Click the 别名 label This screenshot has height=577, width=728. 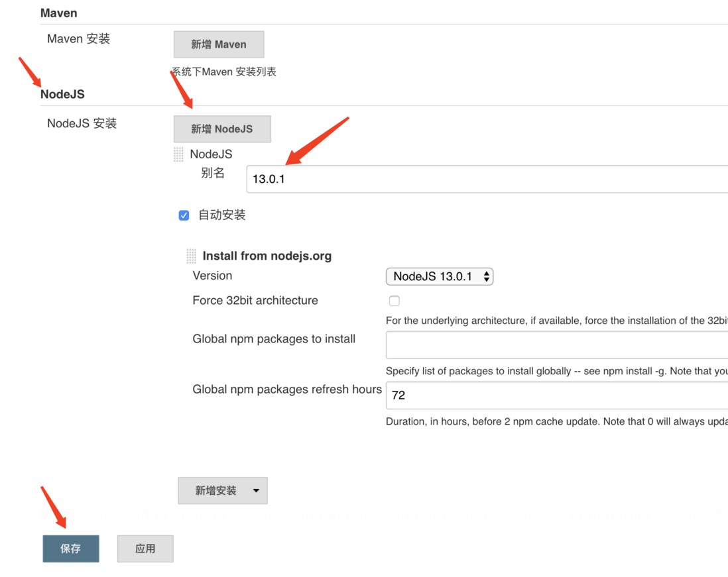tap(213, 173)
